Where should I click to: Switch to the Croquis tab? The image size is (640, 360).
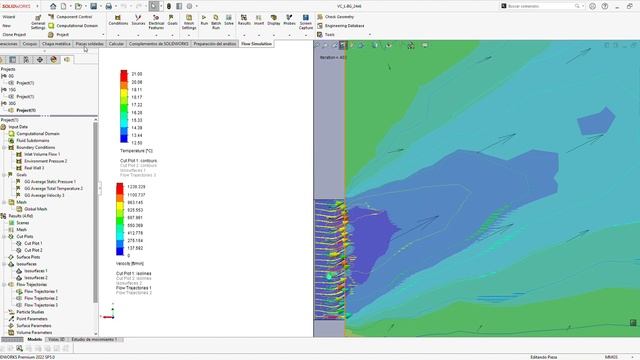[30, 44]
